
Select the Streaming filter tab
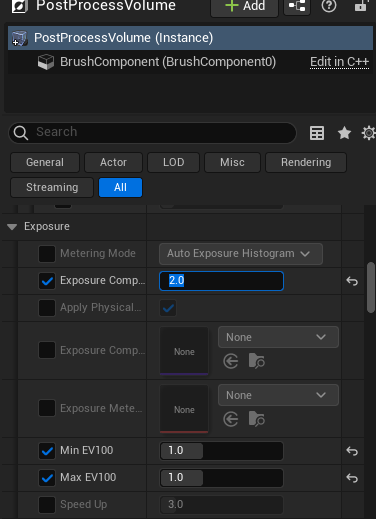[52, 187]
